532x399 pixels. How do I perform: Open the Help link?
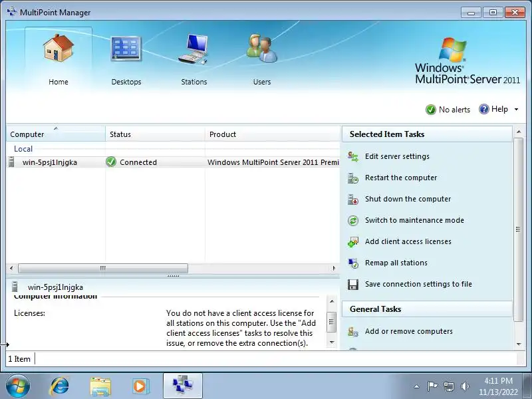pyautogui.click(x=499, y=109)
